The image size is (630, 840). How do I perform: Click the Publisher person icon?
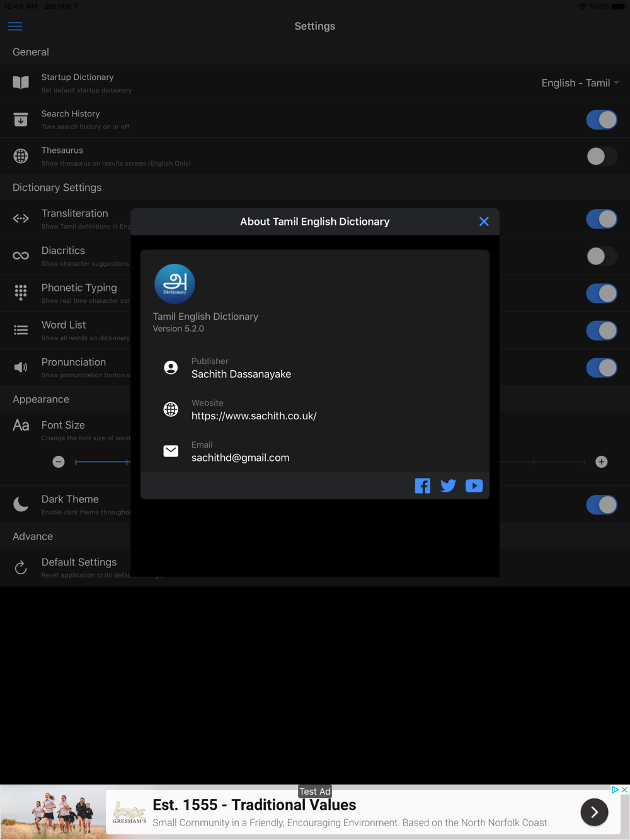point(171,368)
